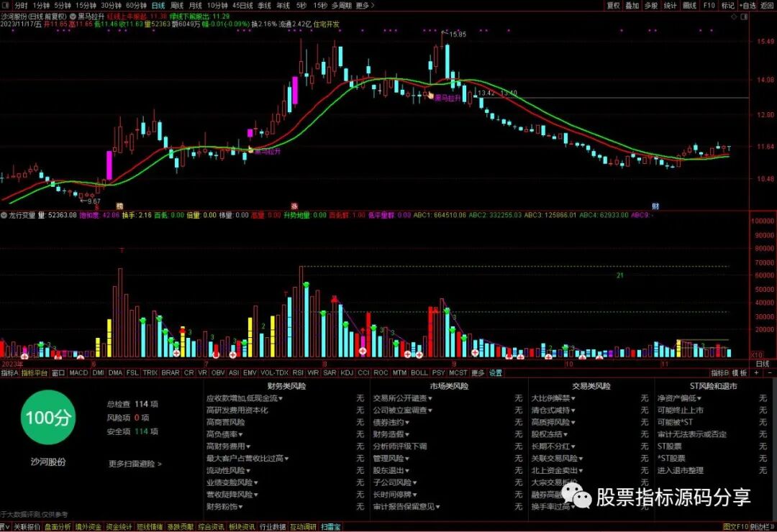Expand 净资产偏低 risk item
The width and height of the screenshot is (777, 532).
point(679,398)
